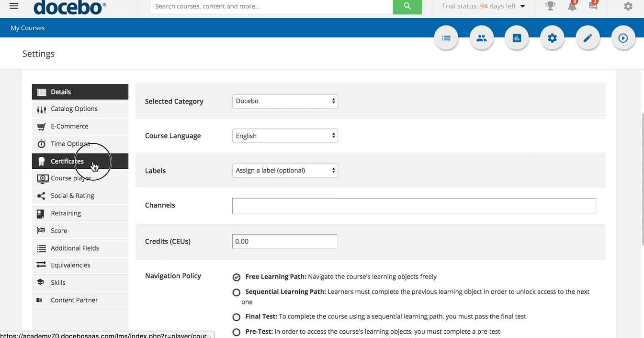Select Free Learning Path radio option
Viewport: 644px width, 338px height.
(x=237, y=277)
